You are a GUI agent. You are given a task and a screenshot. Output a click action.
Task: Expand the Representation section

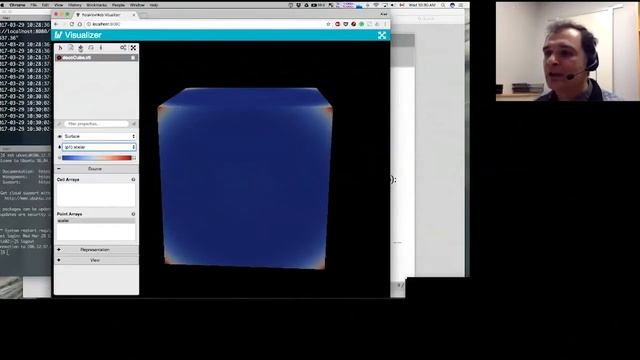tap(96, 249)
